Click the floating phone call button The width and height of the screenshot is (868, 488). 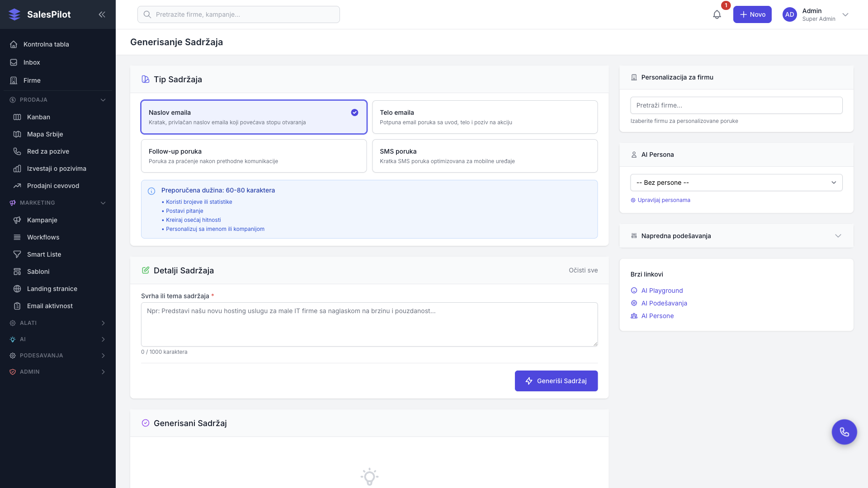844,432
